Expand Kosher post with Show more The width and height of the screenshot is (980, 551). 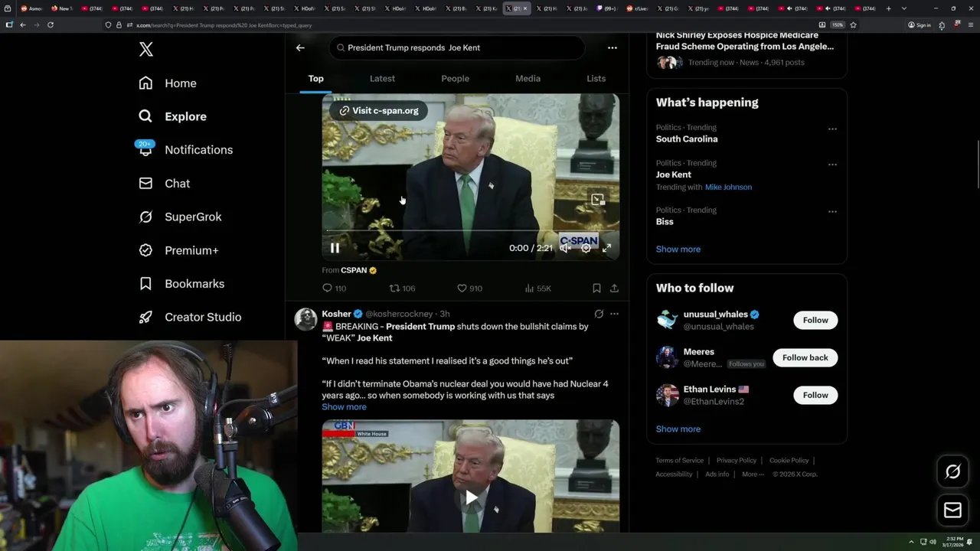point(344,407)
